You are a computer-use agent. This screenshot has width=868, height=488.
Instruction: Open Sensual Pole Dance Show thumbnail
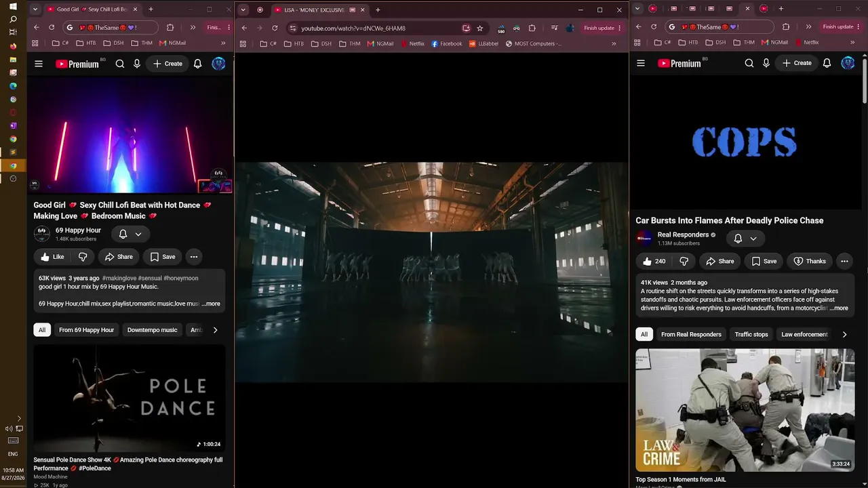(130, 398)
